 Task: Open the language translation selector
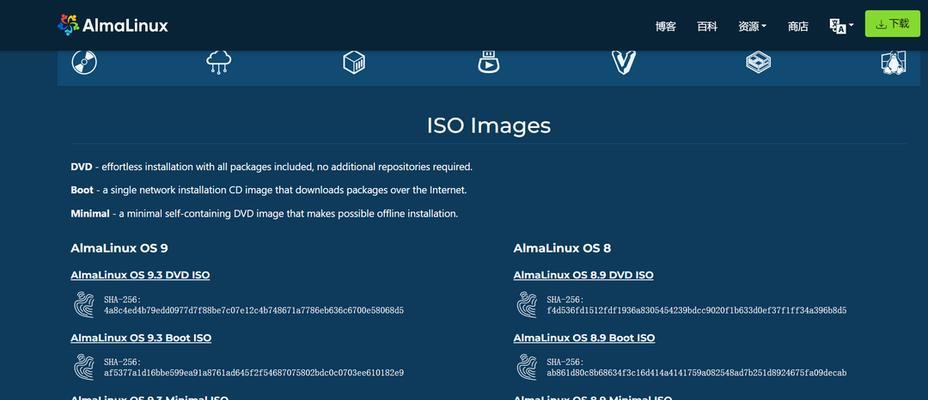[x=841, y=26]
